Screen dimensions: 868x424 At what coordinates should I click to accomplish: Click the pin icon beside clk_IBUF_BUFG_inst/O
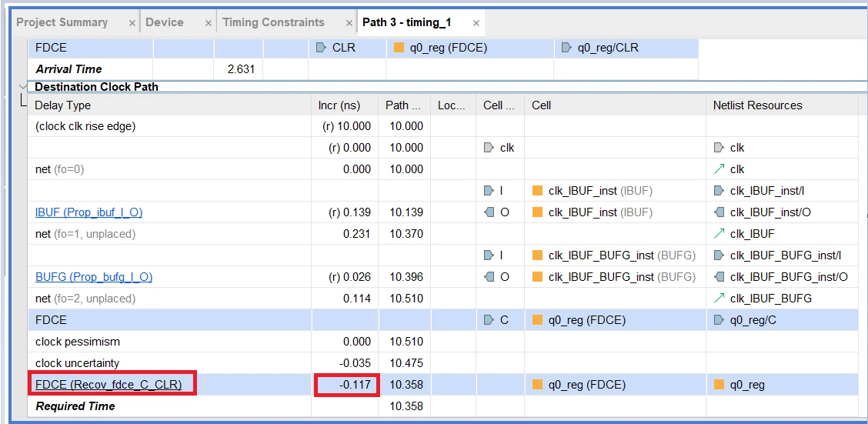coord(719,277)
